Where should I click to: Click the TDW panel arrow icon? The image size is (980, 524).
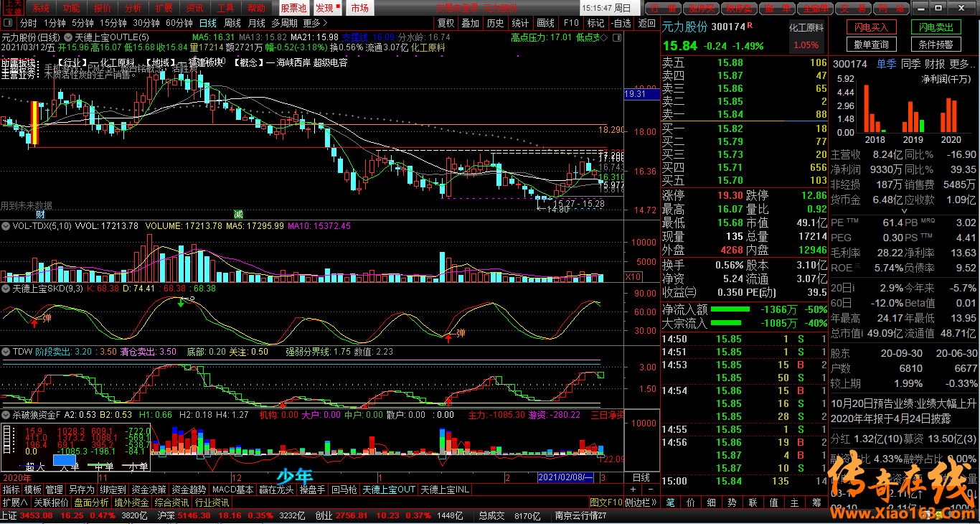(x=6, y=352)
